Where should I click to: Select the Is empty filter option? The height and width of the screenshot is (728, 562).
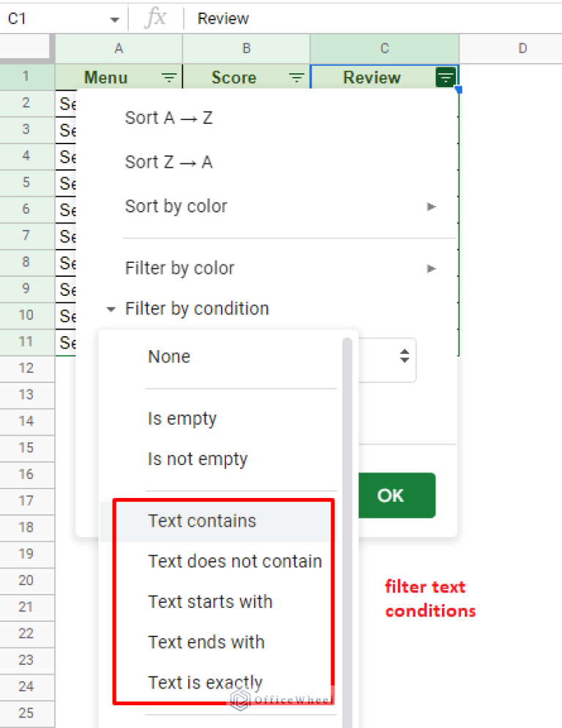181,418
